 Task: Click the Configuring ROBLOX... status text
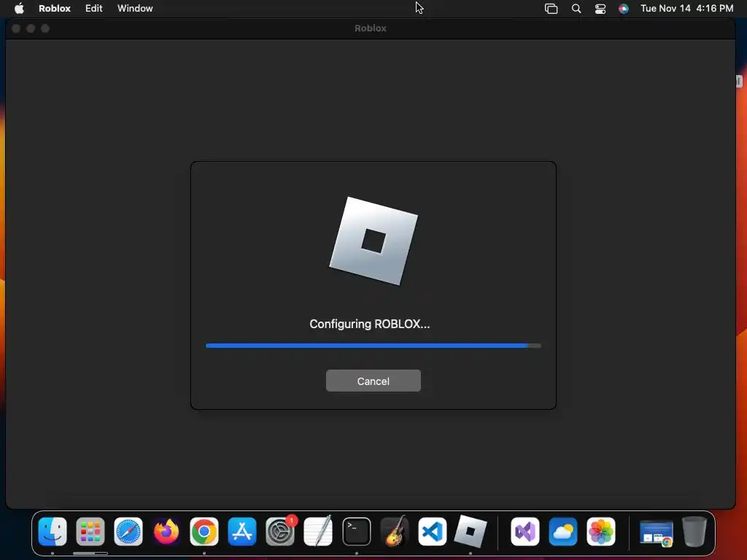[x=369, y=324]
